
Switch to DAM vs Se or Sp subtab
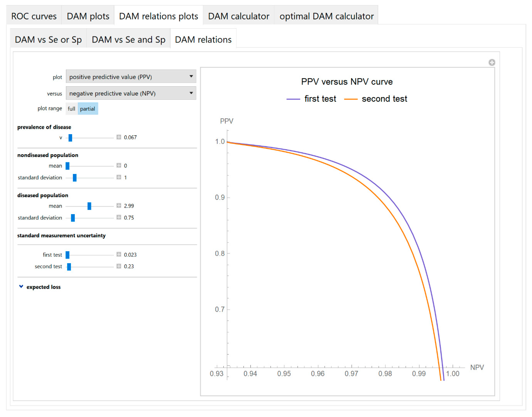(x=48, y=39)
